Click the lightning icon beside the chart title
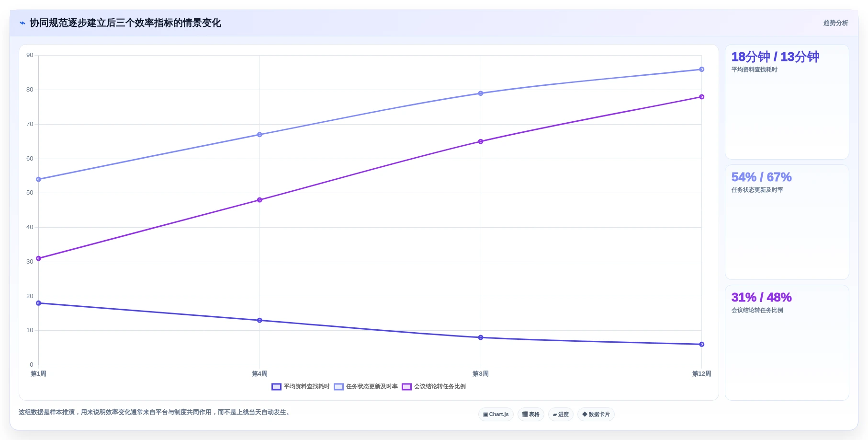The width and height of the screenshot is (868, 440). click(x=23, y=23)
